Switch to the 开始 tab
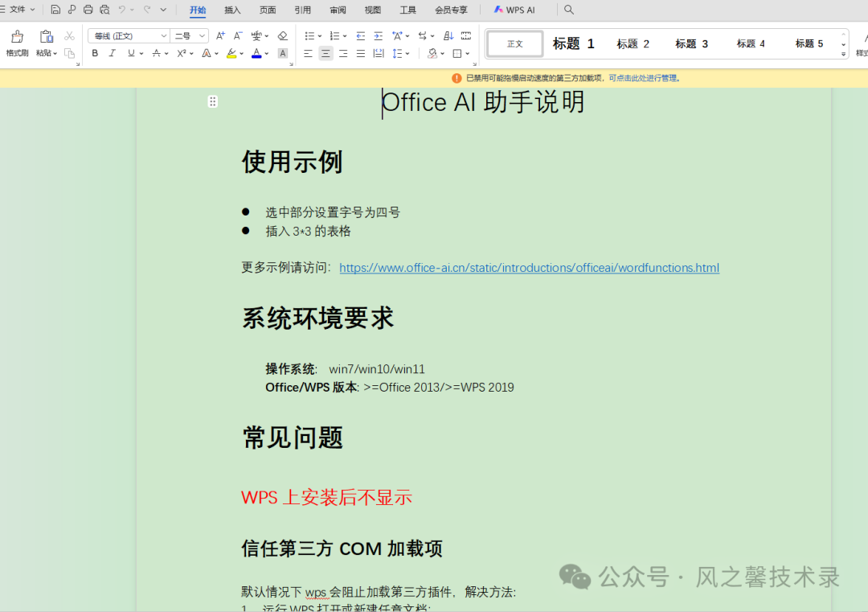Screen dimensions: 868x612 [198, 10]
